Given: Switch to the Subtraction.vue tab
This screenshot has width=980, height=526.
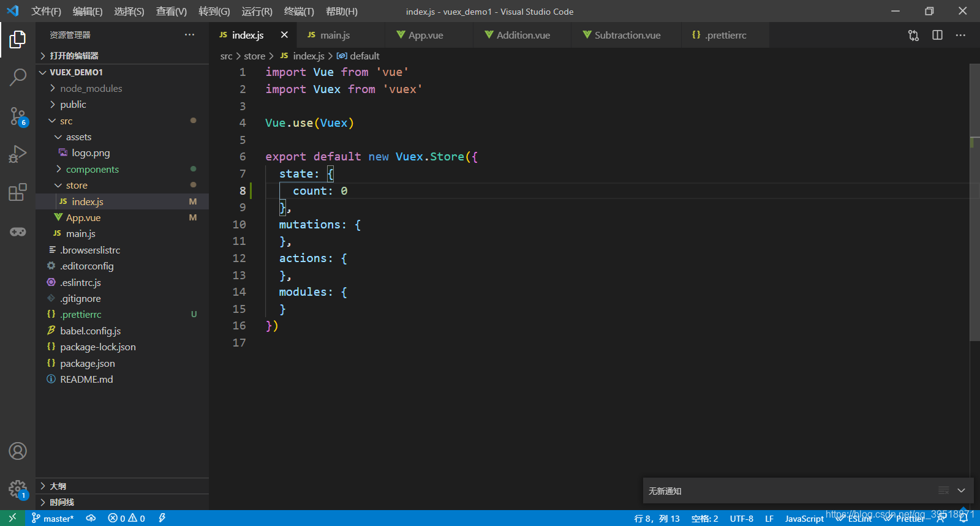Looking at the screenshot, I should tap(627, 35).
